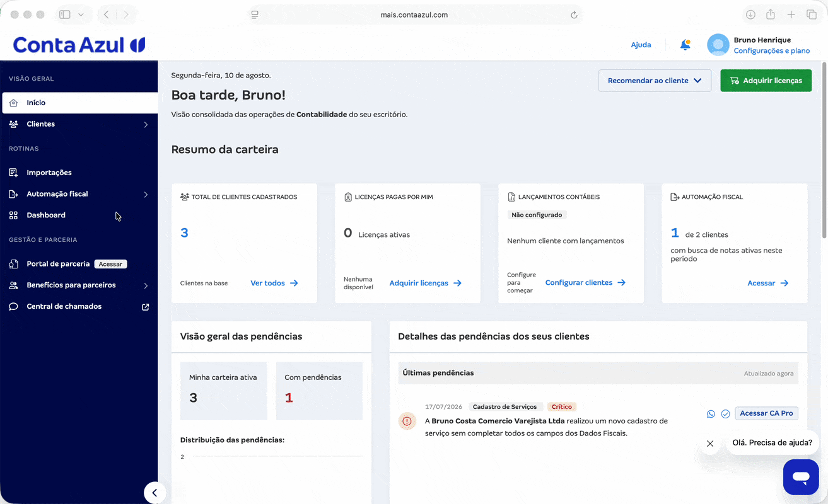
Task: Open a new browser tab
Action: pos(791,14)
